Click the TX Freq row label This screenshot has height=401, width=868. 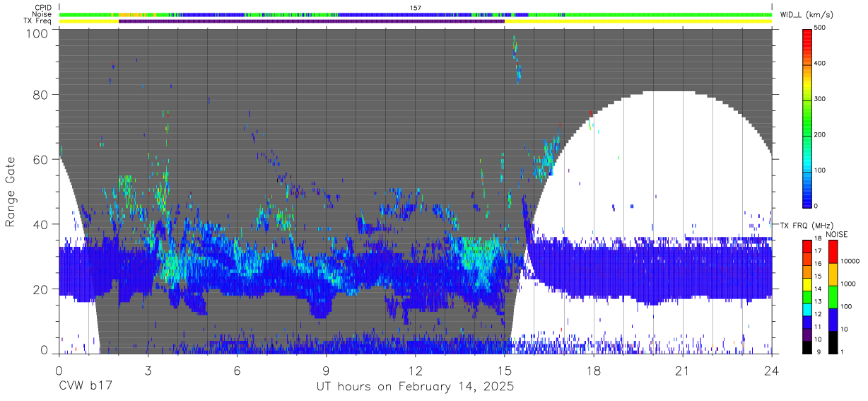point(38,21)
